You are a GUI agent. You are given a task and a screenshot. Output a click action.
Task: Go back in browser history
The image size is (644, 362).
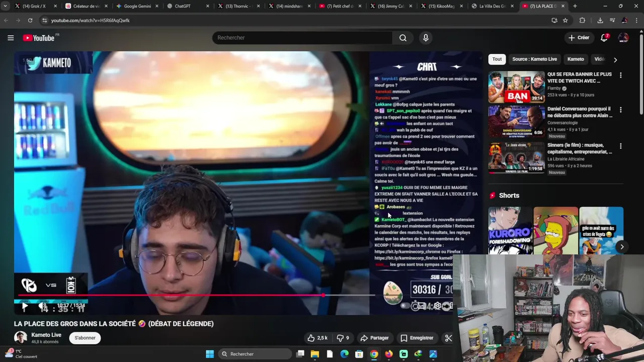point(6,20)
